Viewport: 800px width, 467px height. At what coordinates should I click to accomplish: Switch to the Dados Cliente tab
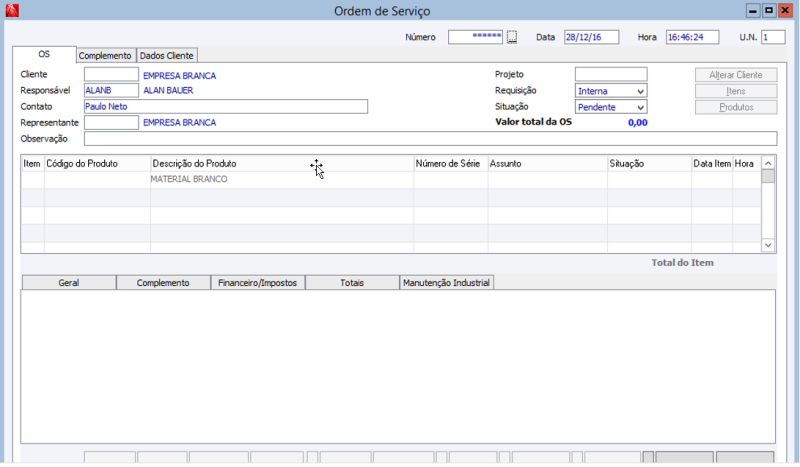(167, 56)
